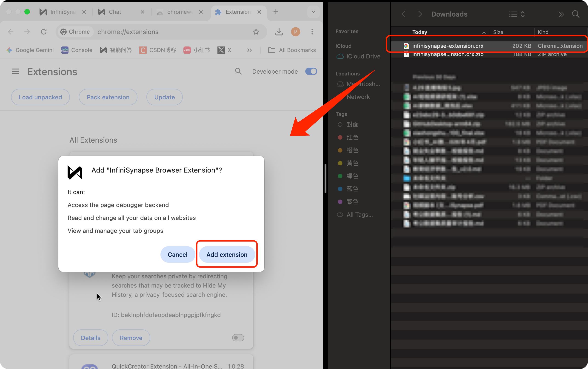Search in the Finder window
This screenshot has width=588, height=369.
point(576,14)
